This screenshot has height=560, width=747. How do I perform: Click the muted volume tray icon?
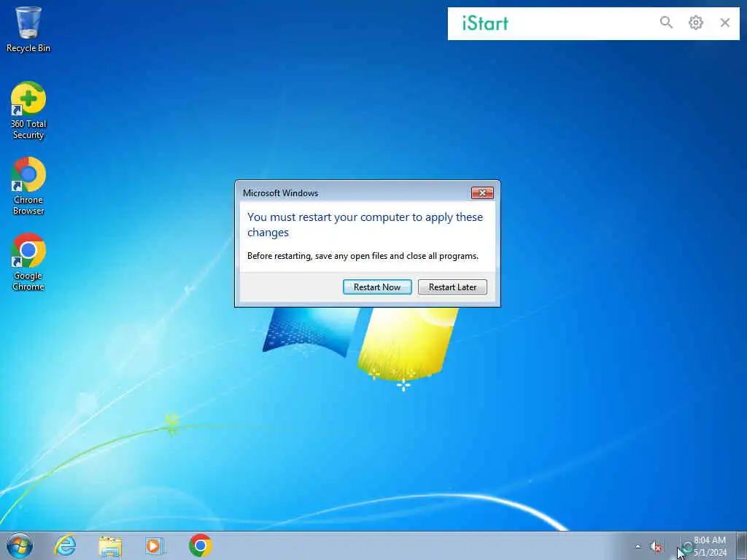point(656,547)
